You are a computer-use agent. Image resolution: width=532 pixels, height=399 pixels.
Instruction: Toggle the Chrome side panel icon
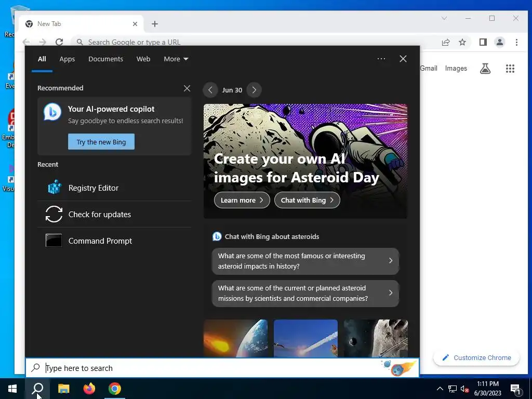(x=483, y=42)
